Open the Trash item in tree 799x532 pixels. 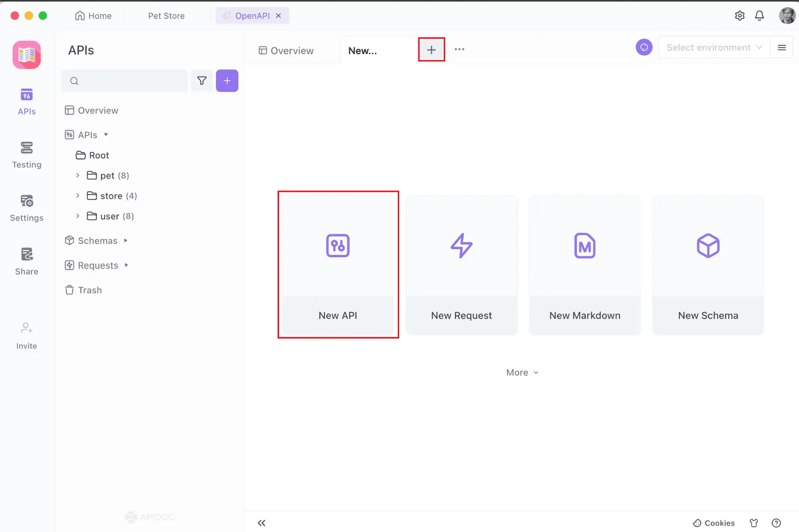[x=90, y=290]
